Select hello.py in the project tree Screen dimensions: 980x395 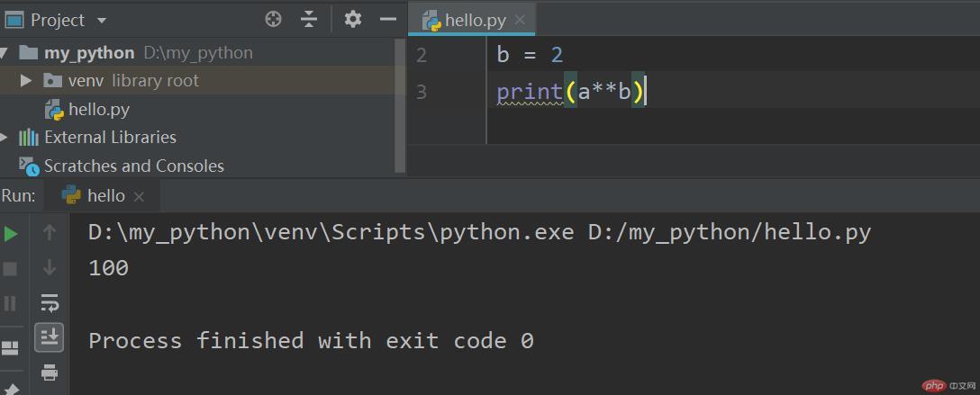(x=98, y=110)
